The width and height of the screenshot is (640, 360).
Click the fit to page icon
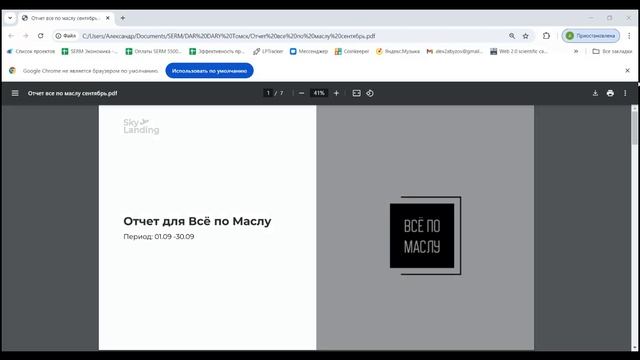point(356,93)
